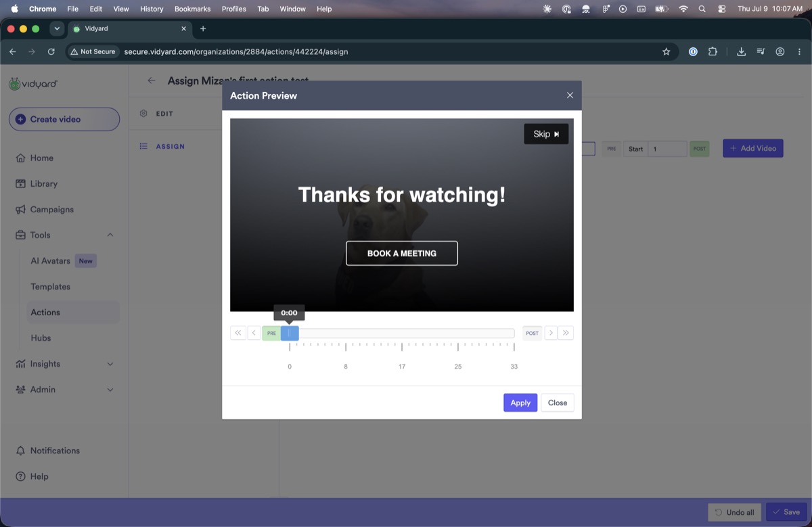The height and width of the screenshot is (527, 812).
Task: Click the Admin people icon
Action: [x=20, y=390]
